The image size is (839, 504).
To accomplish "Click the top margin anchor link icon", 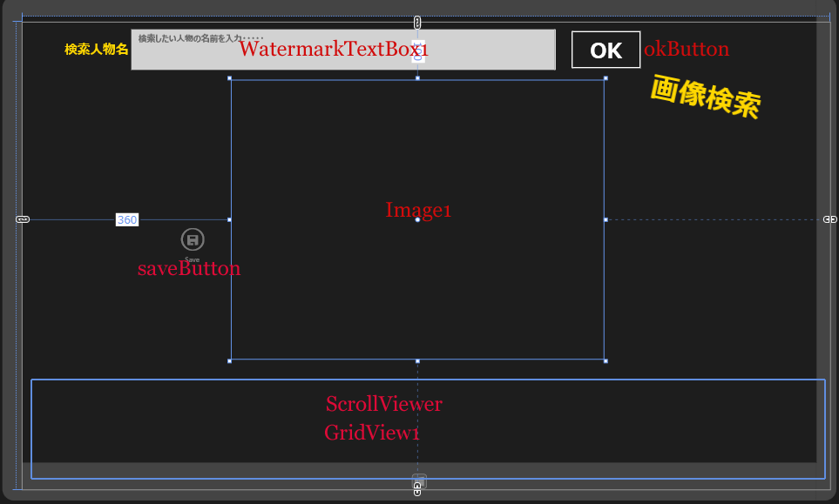I will (417, 22).
